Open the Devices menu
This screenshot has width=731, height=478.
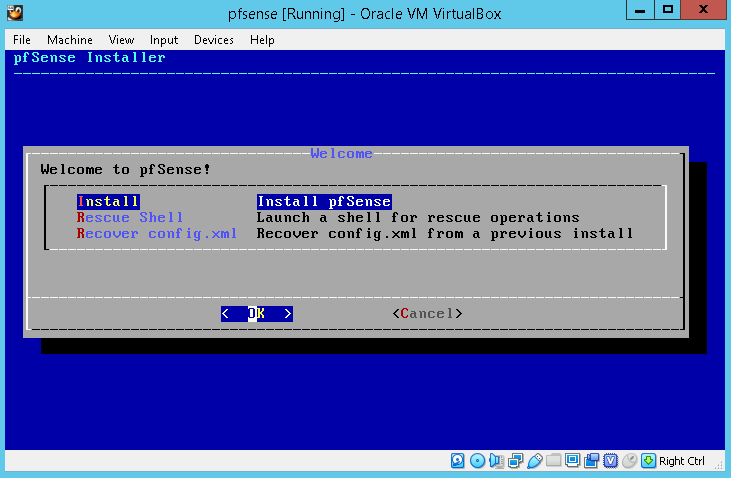pos(213,40)
